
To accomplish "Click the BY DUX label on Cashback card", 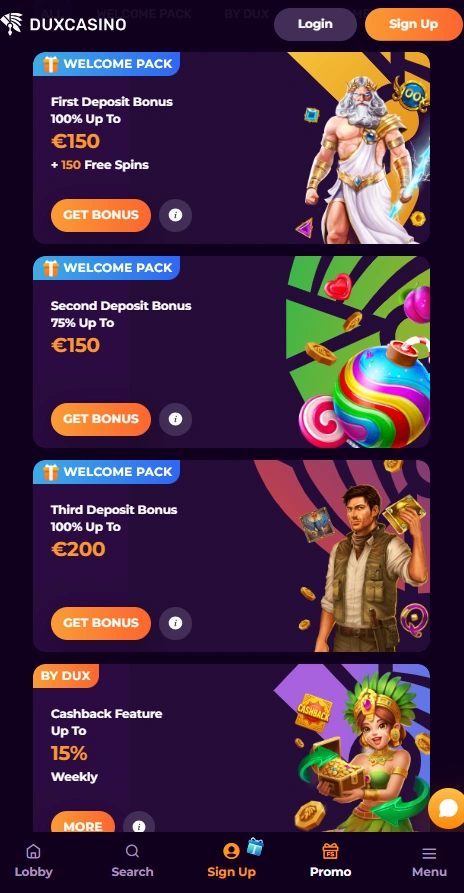I will tap(65, 676).
